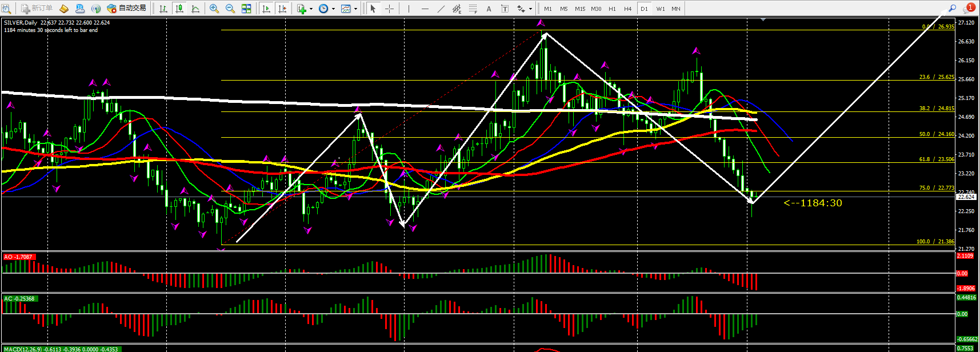Toggle the chart auto scroll button
Viewport: 980px width, 352px height.
[266, 9]
